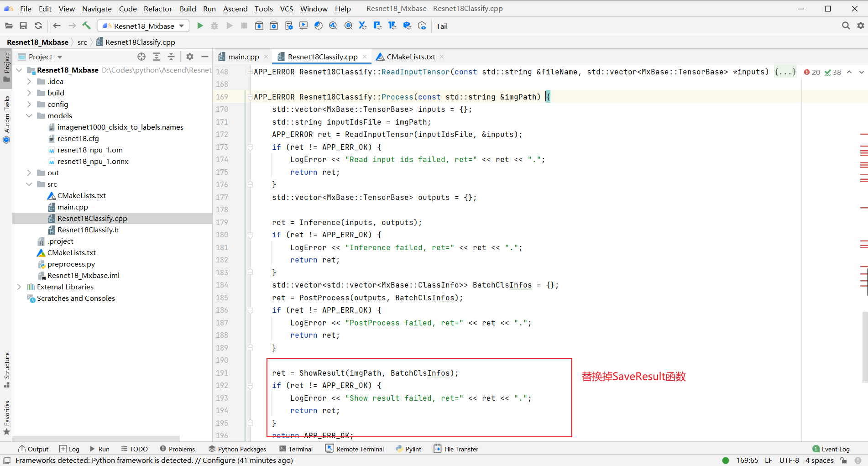
Task: Click the Stop square icon
Action: coord(244,26)
